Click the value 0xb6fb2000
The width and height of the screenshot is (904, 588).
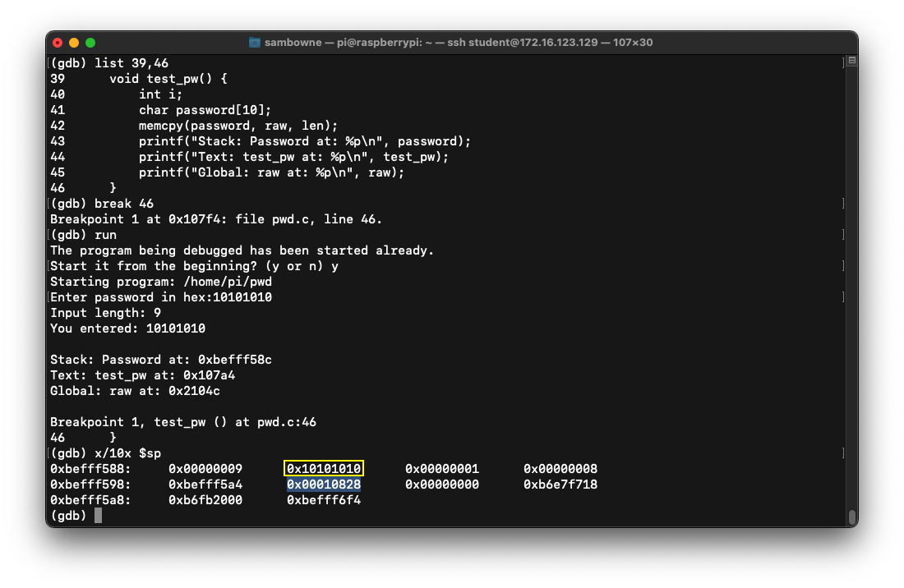[205, 500]
